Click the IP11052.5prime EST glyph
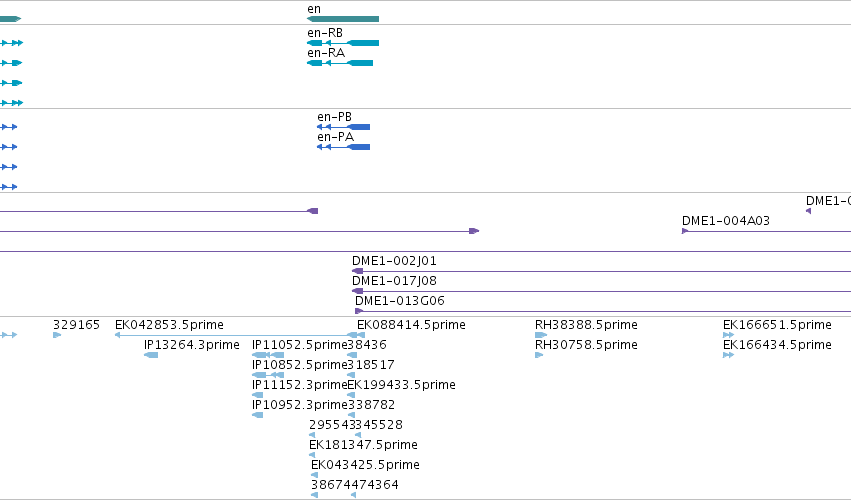Viewport: 851px width, 500px height. pos(268,355)
